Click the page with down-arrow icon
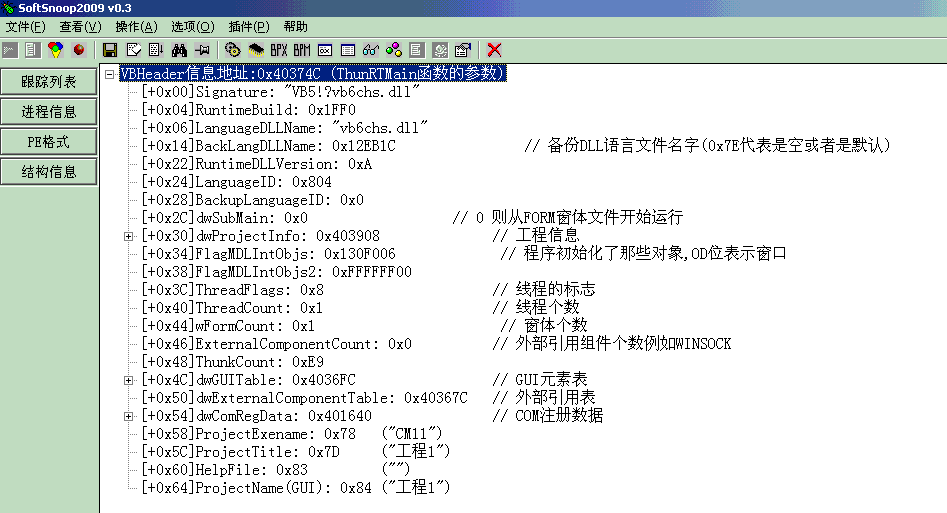 tap(156, 50)
